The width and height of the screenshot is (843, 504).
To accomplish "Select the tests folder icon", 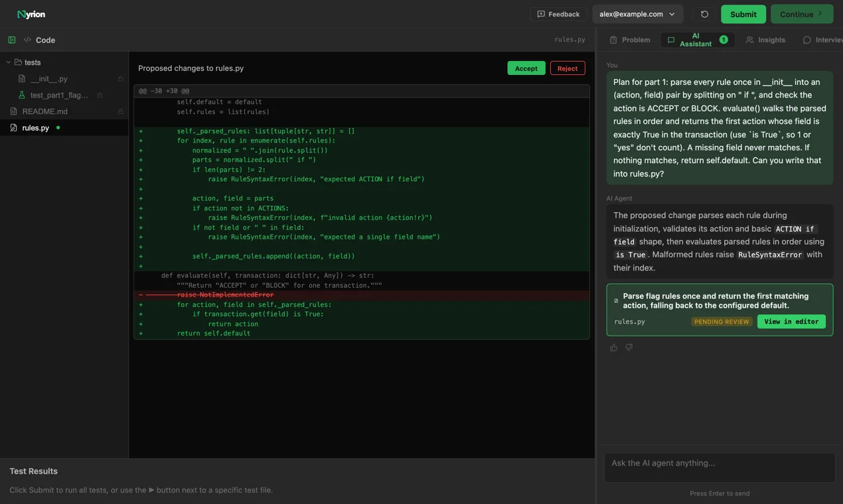I will pos(18,62).
